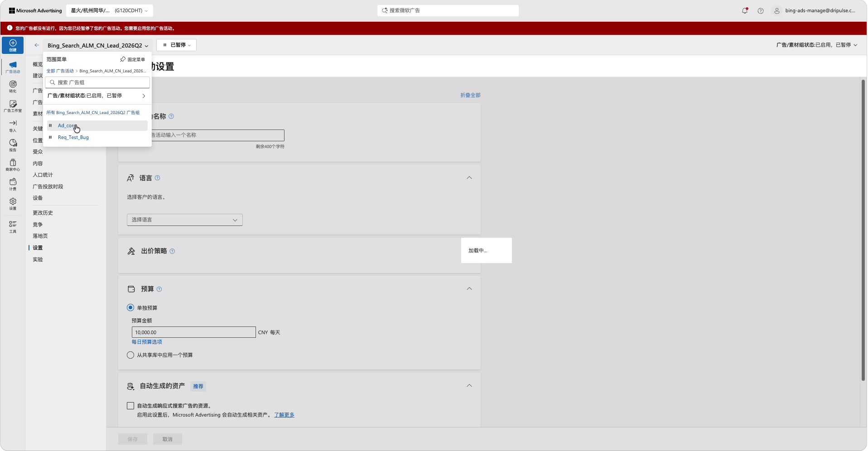Select the 从共享库中应用一个预算 radio button

pos(130,355)
